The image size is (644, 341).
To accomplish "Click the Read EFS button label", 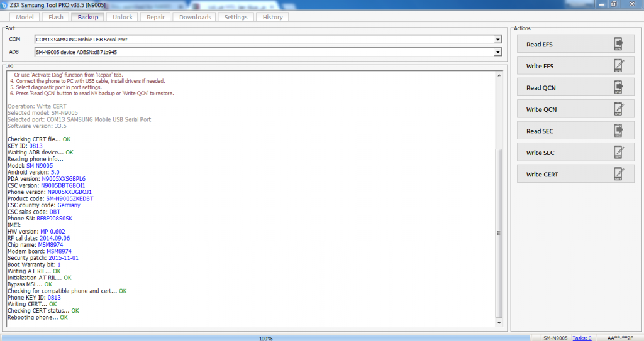I will (539, 45).
